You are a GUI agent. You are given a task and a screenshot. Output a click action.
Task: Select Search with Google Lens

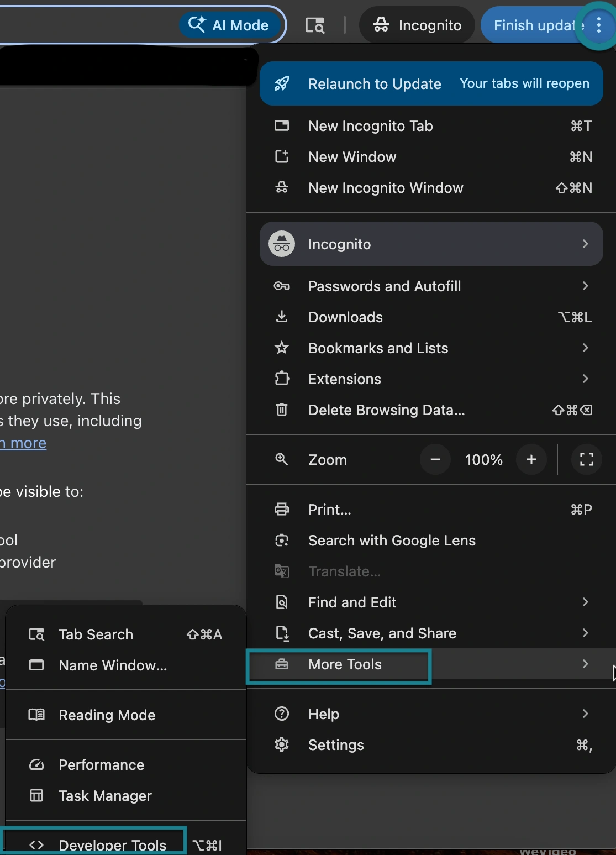click(x=431, y=541)
